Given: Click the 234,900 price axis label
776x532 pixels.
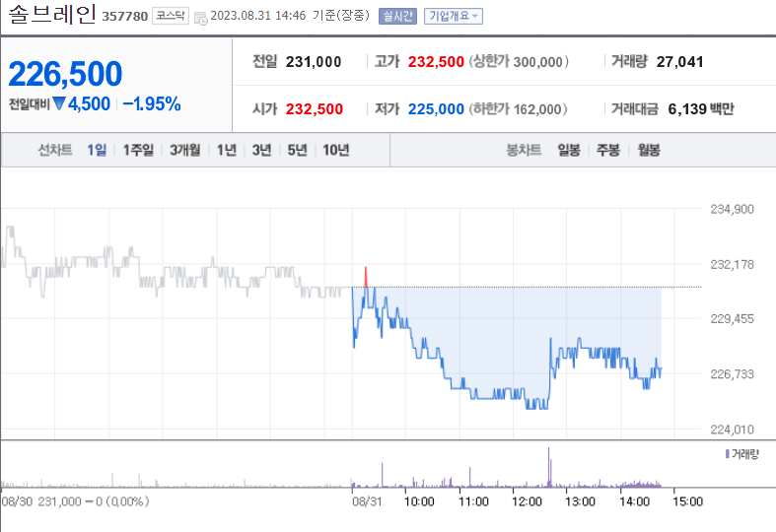Looking at the screenshot, I should (732, 209).
